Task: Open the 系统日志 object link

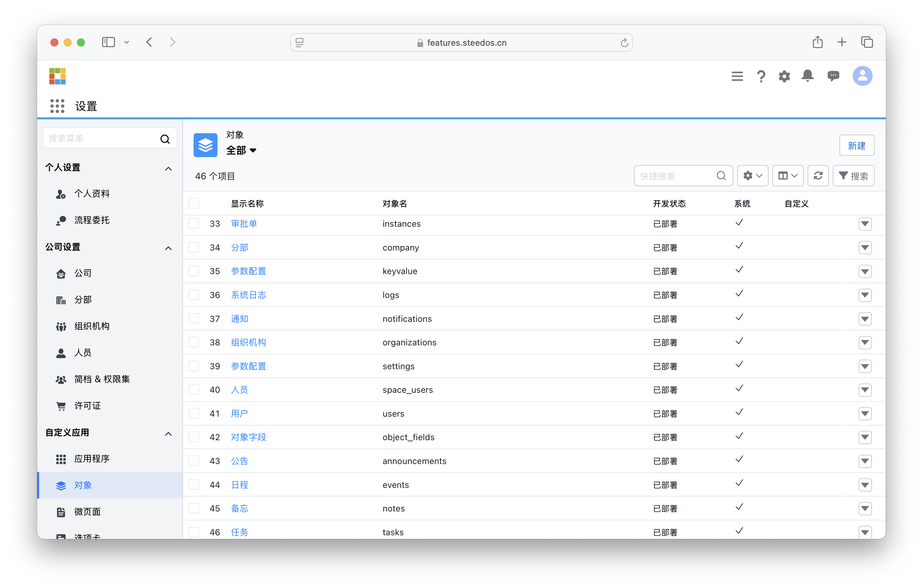Action: pos(248,295)
